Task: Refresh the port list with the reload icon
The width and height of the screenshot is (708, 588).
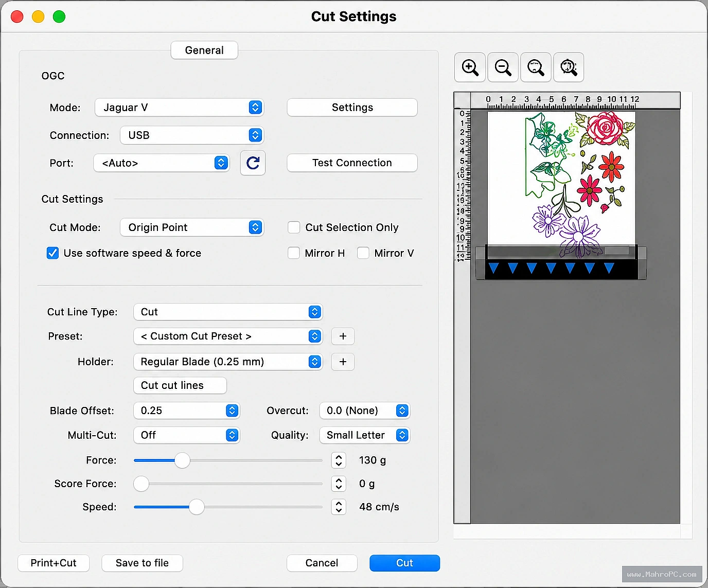Action: [253, 163]
